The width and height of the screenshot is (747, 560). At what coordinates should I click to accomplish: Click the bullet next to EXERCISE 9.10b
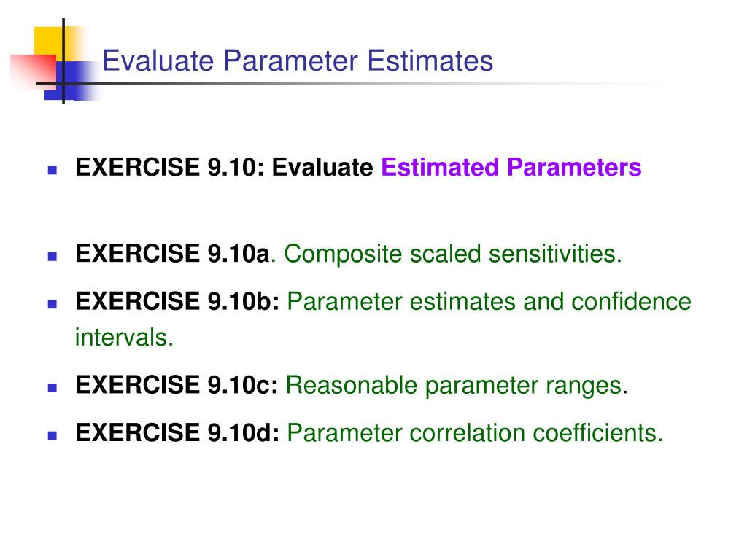point(53,304)
